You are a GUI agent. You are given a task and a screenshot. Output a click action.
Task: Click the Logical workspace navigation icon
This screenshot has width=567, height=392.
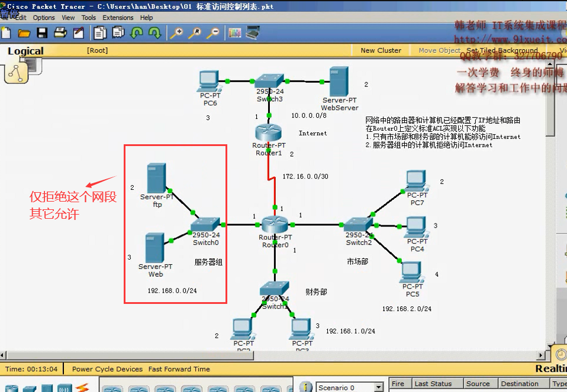click(17, 73)
